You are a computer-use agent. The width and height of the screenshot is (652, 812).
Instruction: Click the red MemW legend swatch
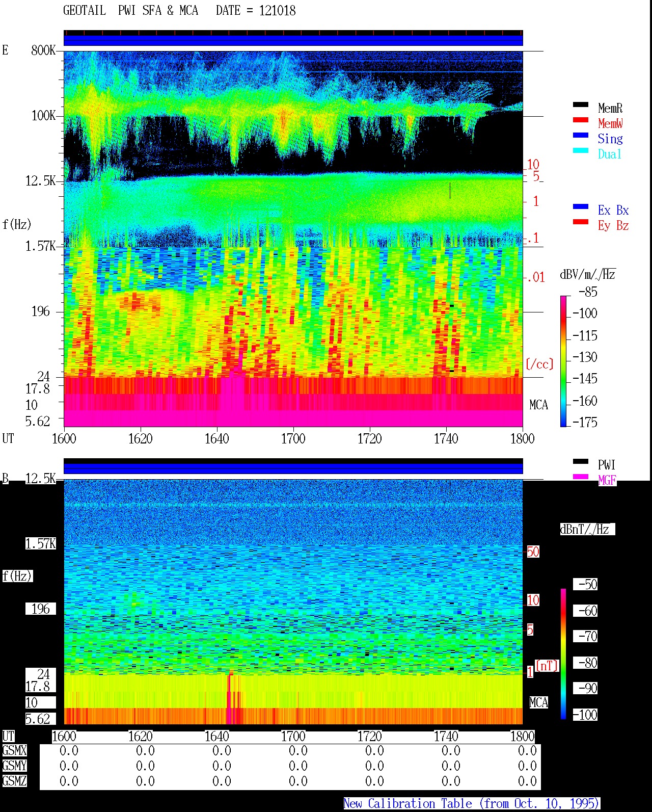click(x=581, y=120)
